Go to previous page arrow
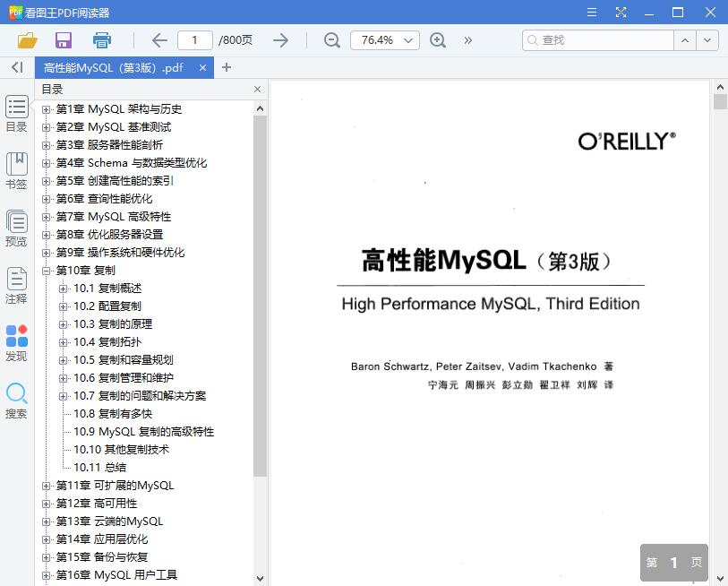 [x=159, y=40]
